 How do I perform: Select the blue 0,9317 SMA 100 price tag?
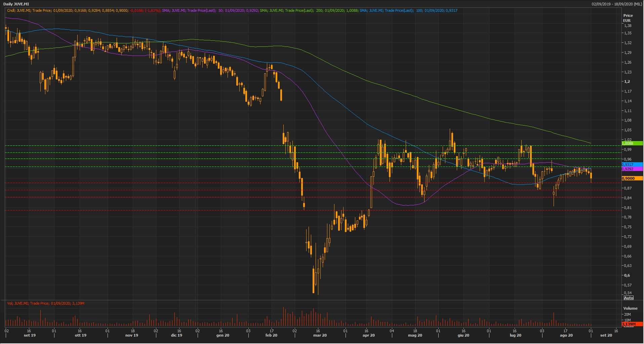[632, 165]
